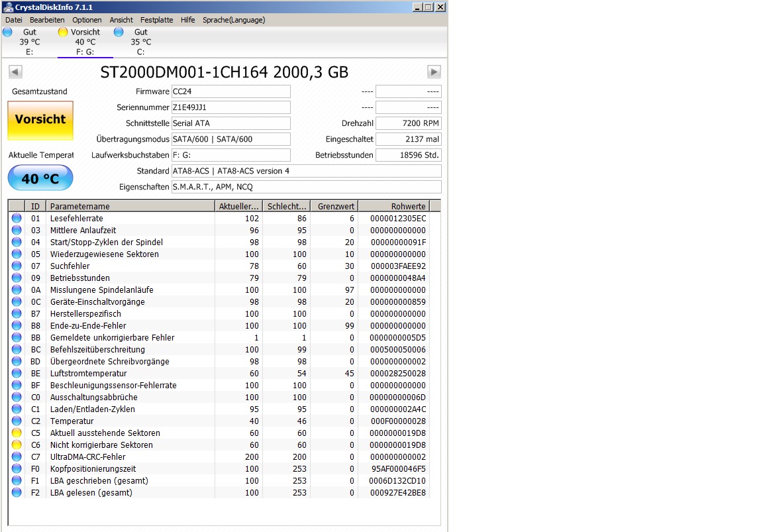The image size is (763, 532).
Task: Sort by the Parametername column header
Action: point(130,206)
